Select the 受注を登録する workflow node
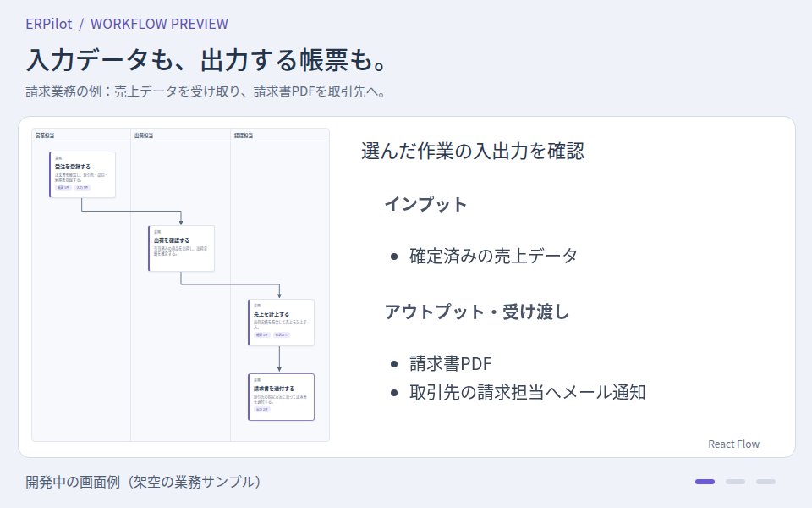Screen dimensions: 812x508 point(82,174)
